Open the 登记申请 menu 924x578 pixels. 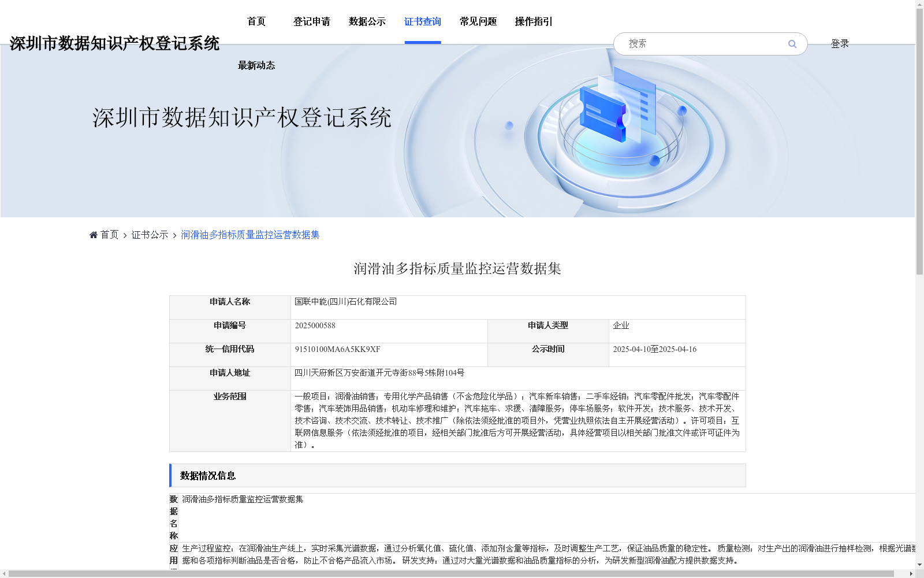[312, 21]
